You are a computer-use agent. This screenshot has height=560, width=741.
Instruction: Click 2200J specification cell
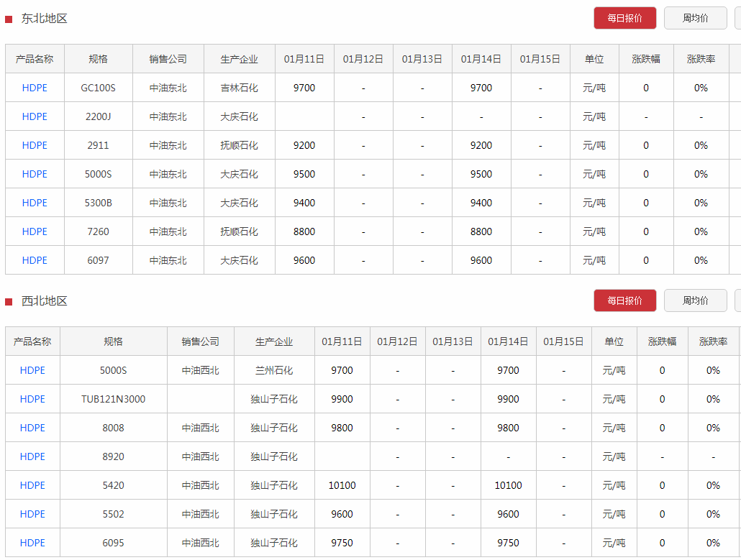99,116
